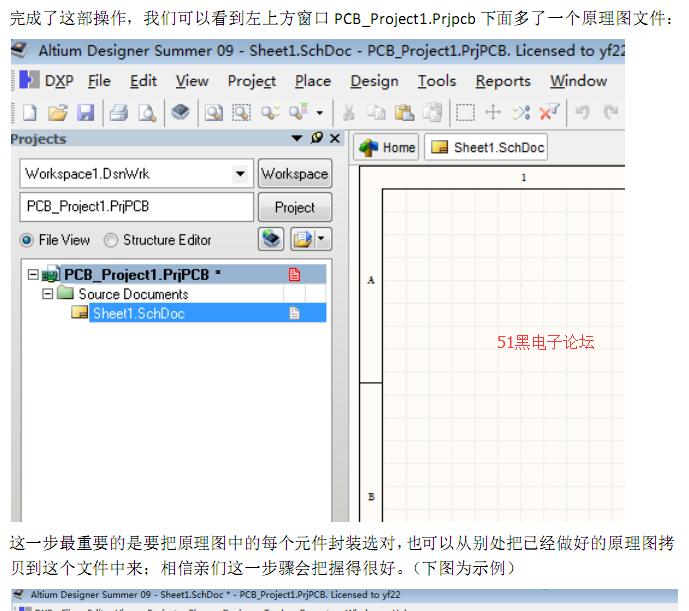The image size is (689, 611).
Task: Click the Workspace button
Action: point(295,174)
